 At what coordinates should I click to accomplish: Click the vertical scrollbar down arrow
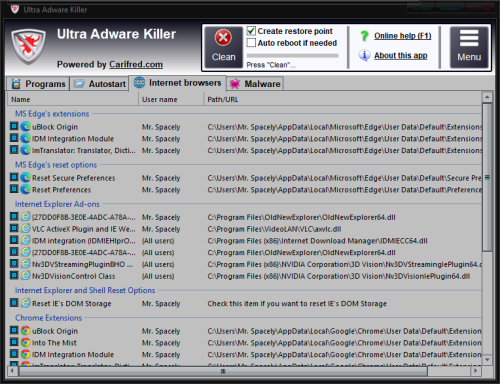pos(487,360)
